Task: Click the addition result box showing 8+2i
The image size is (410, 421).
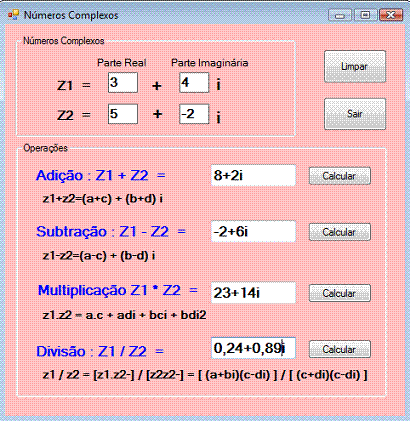Action: point(253,175)
